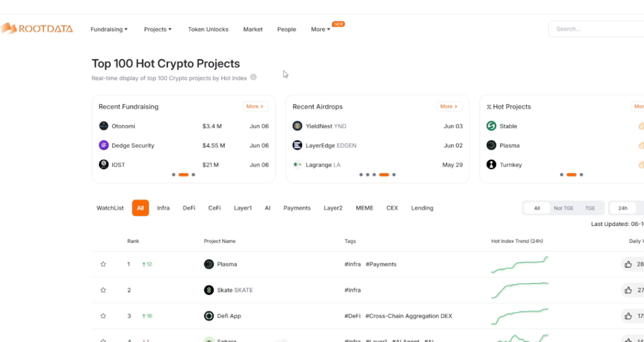
Task: Switch to the WatchList tab
Action: click(x=110, y=208)
